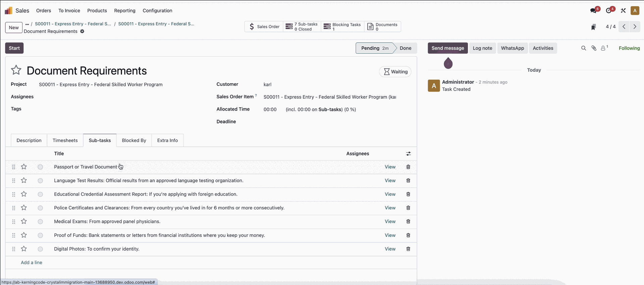Star the Language Test Results sub-task
This screenshot has height=285, width=644.
click(24, 181)
